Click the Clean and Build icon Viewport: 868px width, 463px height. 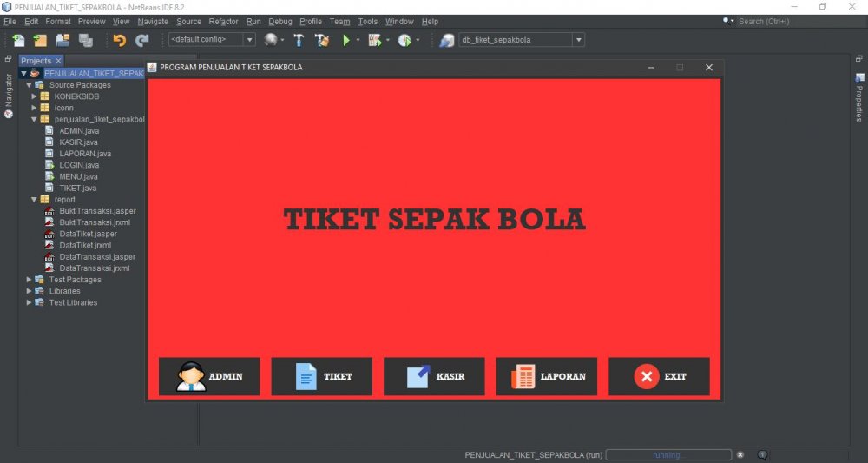coord(322,40)
